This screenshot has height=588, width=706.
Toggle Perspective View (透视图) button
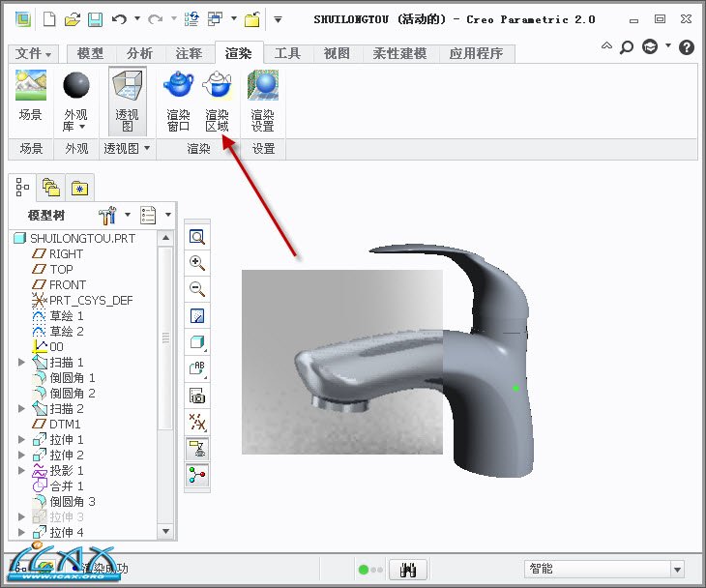coord(128,102)
